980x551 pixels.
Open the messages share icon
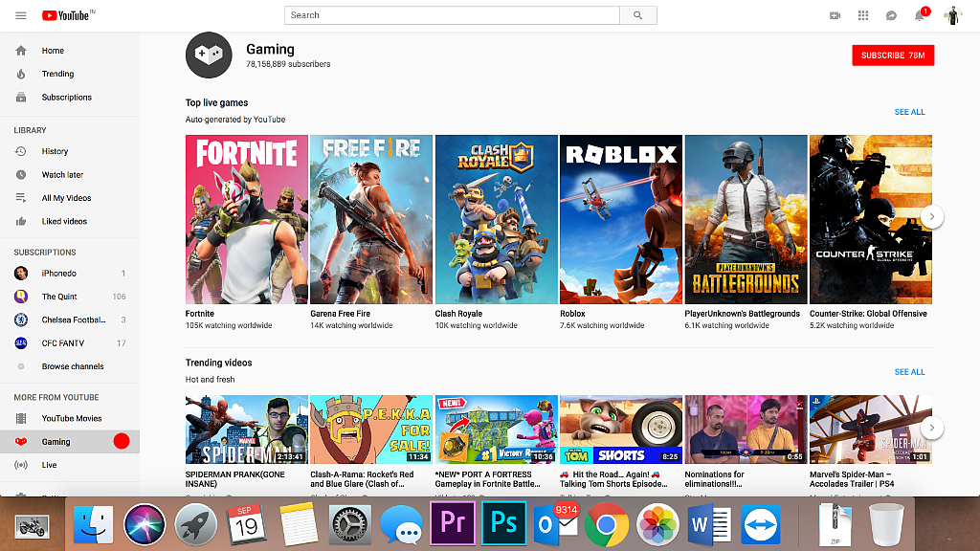pos(891,15)
